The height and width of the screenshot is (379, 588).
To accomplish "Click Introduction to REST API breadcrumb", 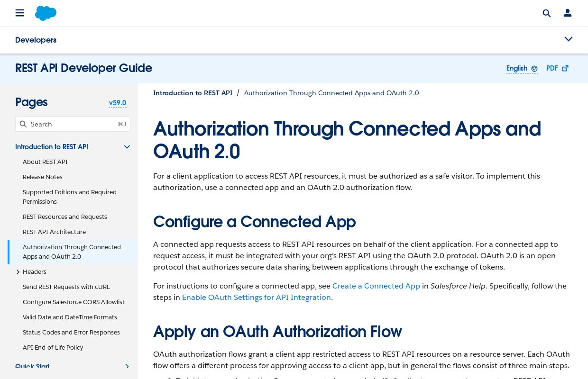I will [x=193, y=93].
